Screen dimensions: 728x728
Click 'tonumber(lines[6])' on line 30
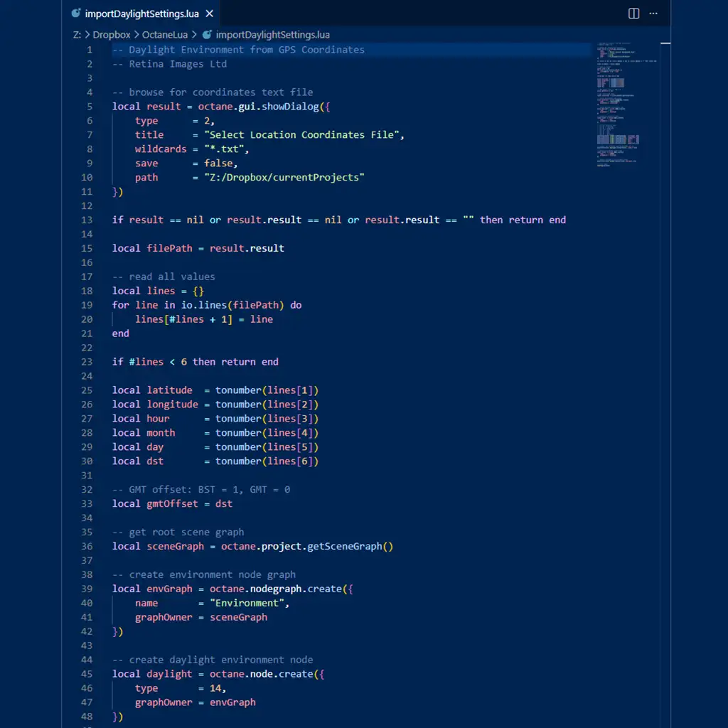coord(267,461)
